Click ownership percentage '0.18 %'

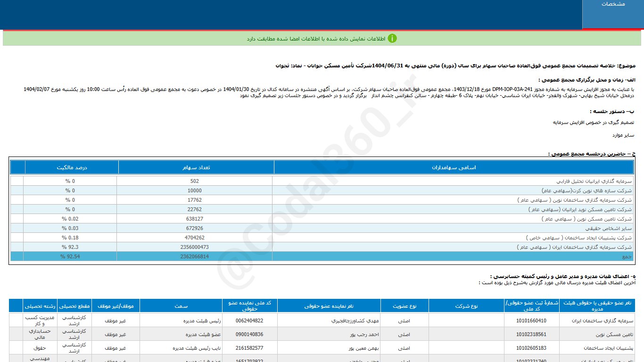(x=70, y=238)
